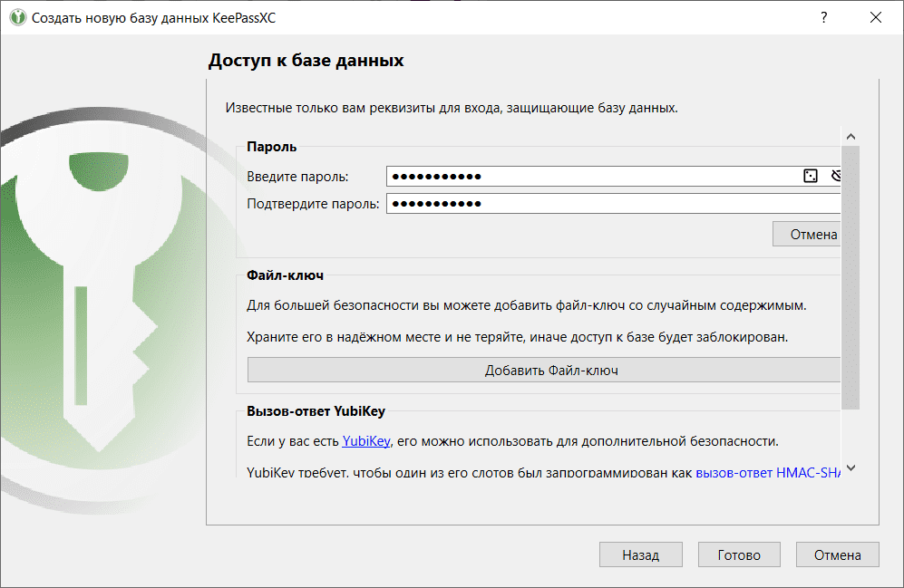Click the scrollbar up arrow

click(x=851, y=137)
